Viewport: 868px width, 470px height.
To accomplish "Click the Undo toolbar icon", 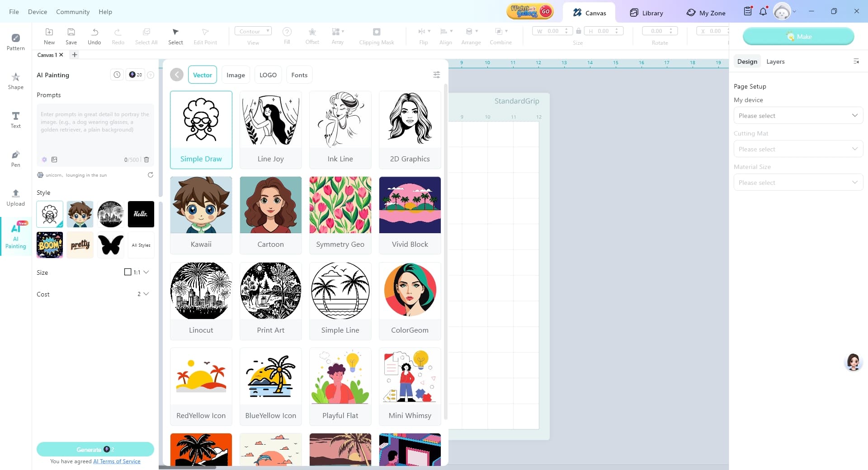I will point(94,36).
